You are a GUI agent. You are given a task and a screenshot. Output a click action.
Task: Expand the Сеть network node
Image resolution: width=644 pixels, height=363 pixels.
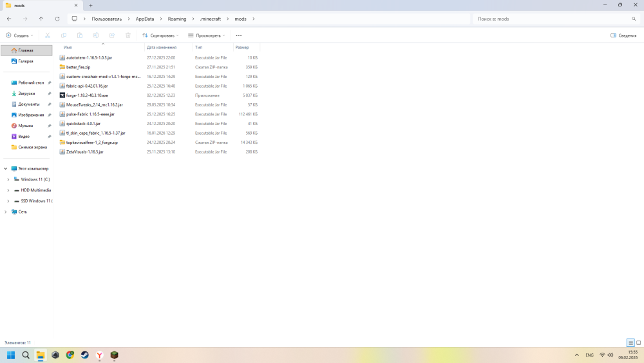[x=6, y=211]
